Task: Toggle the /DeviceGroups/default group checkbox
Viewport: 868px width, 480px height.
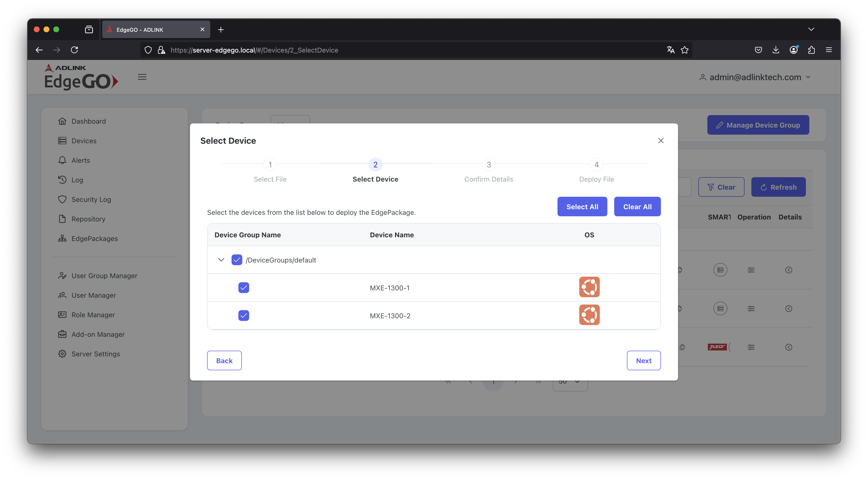Action: pyautogui.click(x=236, y=260)
